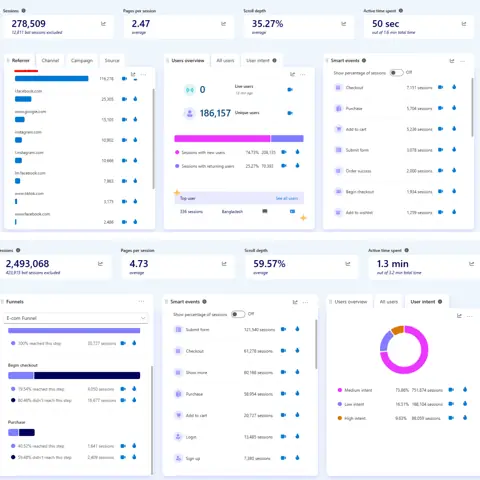Switch to the Channel tab

click(50, 61)
